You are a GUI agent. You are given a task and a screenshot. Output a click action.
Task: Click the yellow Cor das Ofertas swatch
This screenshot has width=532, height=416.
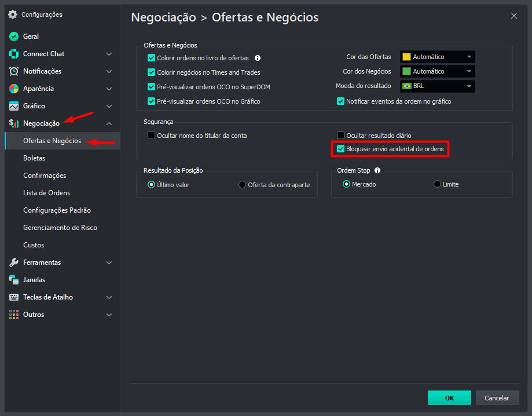click(407, 56)
